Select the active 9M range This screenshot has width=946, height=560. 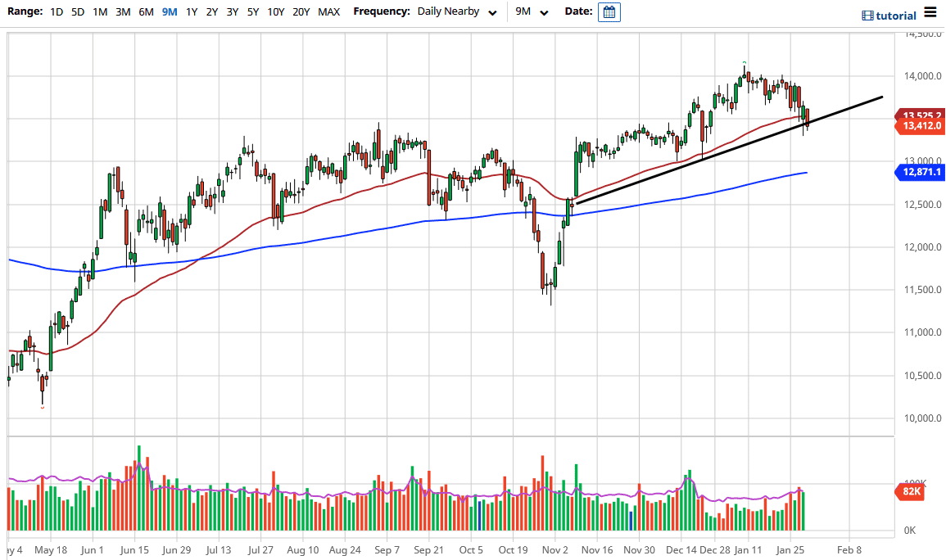click(x=170, y=11)
